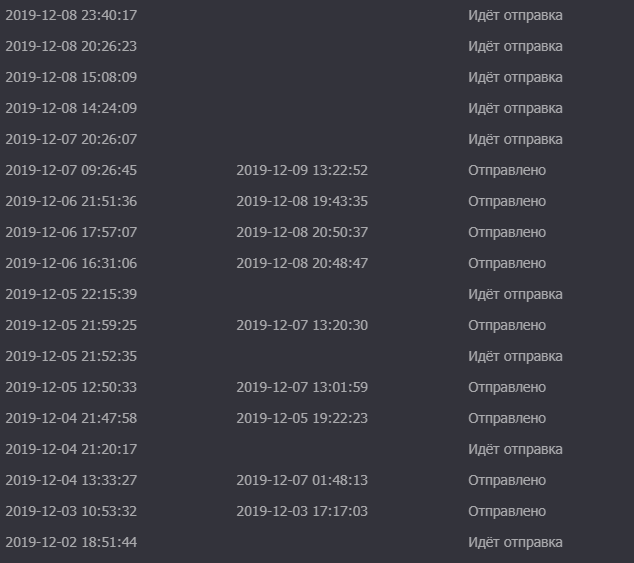Click sent date 2019-12-08 19:43:35
Image resolution: width=634 pixels, height=563 pixels.
[x=302, y=201]
